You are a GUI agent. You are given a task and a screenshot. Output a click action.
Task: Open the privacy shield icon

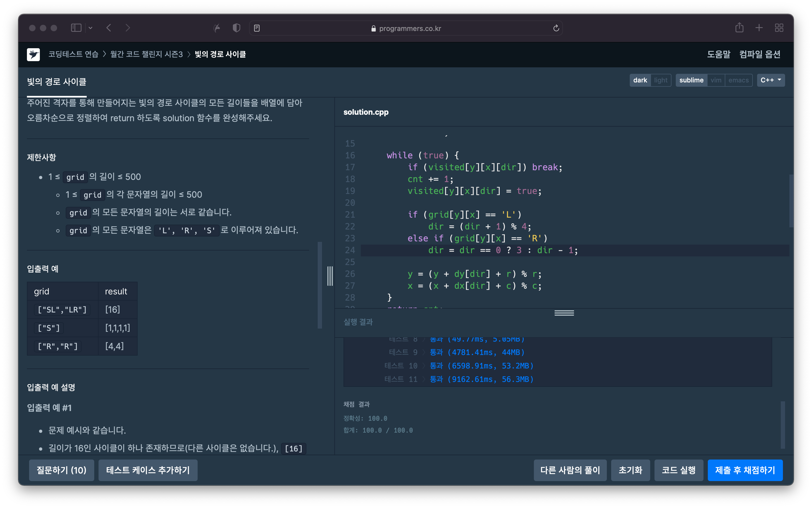236,28
